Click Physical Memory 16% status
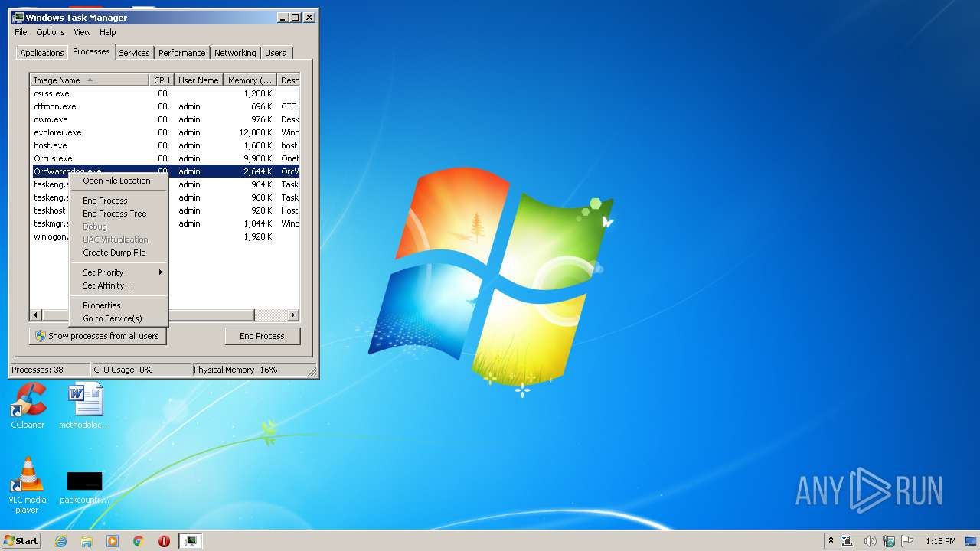The height and width of the screenshot is (551, 980). (235, 370)
